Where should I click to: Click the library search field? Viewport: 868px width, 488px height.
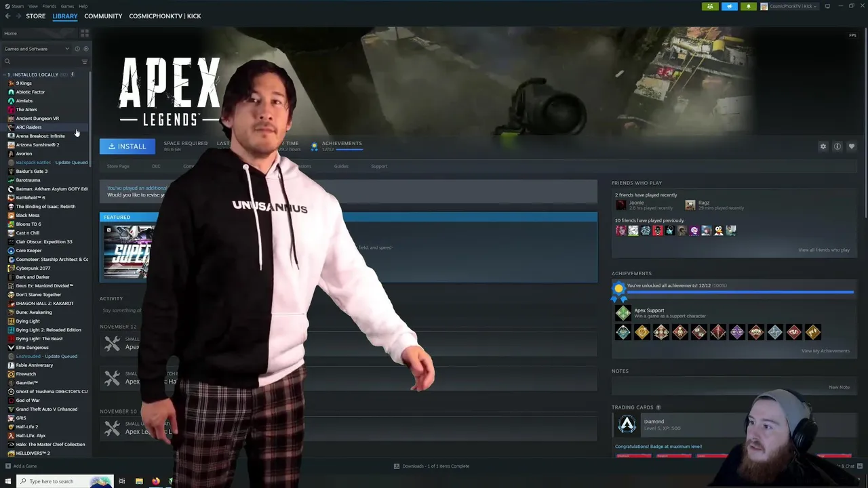click(41, 62)
